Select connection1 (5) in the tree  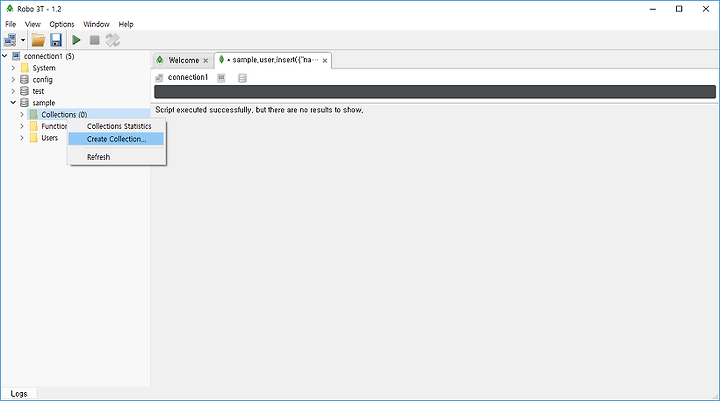pyautogui.click(x=49, y=56)
